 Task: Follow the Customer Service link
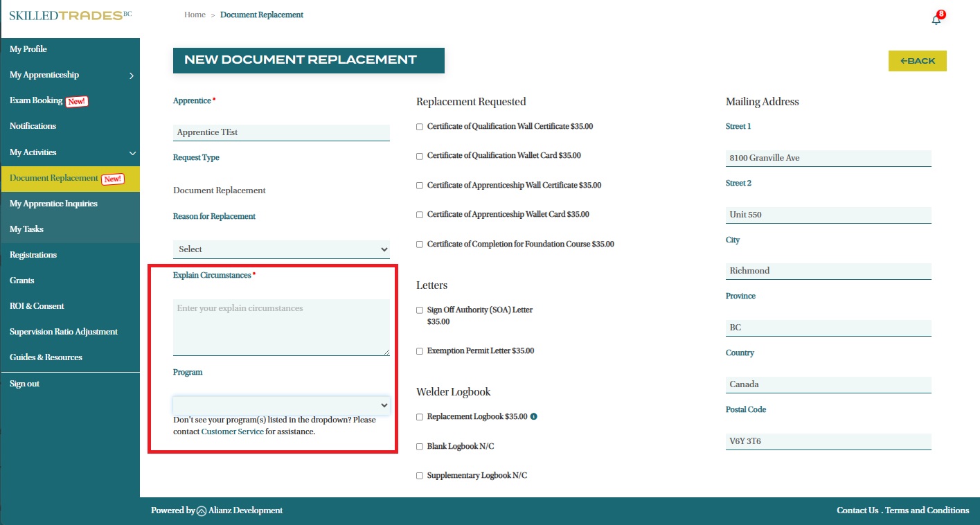tap(232, 431)
